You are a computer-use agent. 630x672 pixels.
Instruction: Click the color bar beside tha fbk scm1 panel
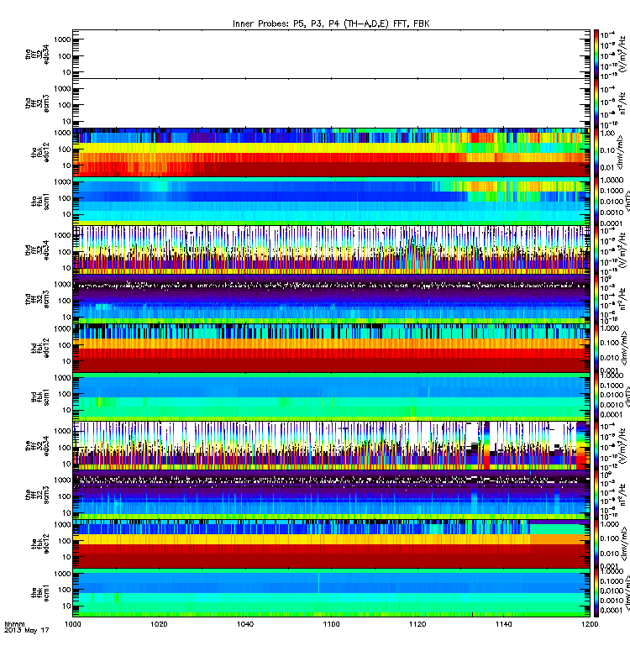coord(596,202)
